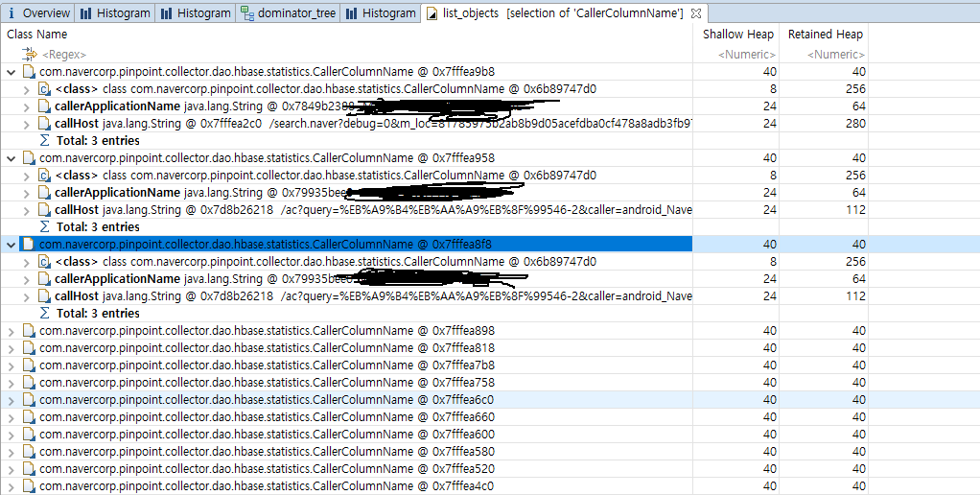
Task: Select the callerApplicationName 0x7849b2388 row text
Action: tap(205, 106)
